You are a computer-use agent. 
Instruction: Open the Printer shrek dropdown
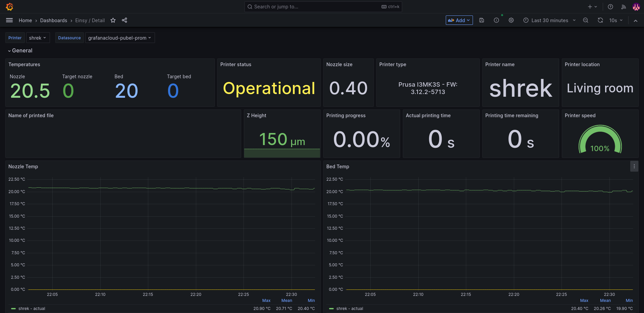[38, 38]
